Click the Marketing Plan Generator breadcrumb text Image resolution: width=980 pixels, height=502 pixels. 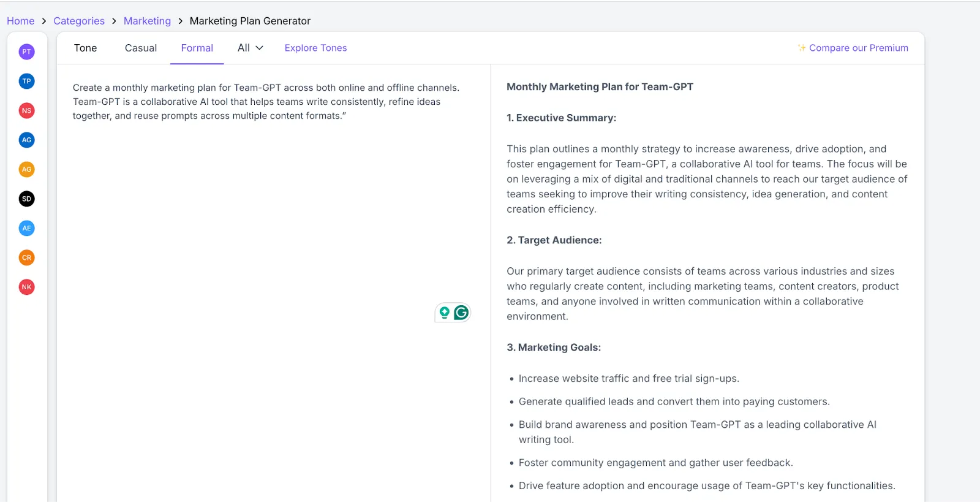(x=250, y=21)
